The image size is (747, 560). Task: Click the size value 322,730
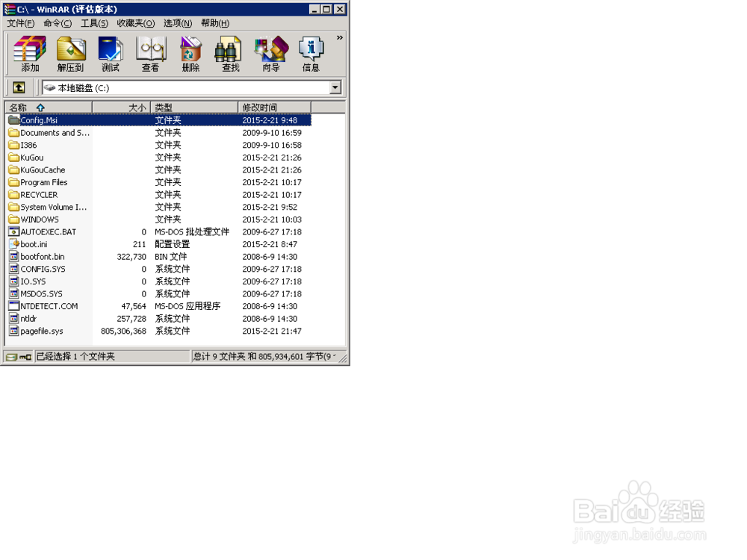tap(131, 257)
